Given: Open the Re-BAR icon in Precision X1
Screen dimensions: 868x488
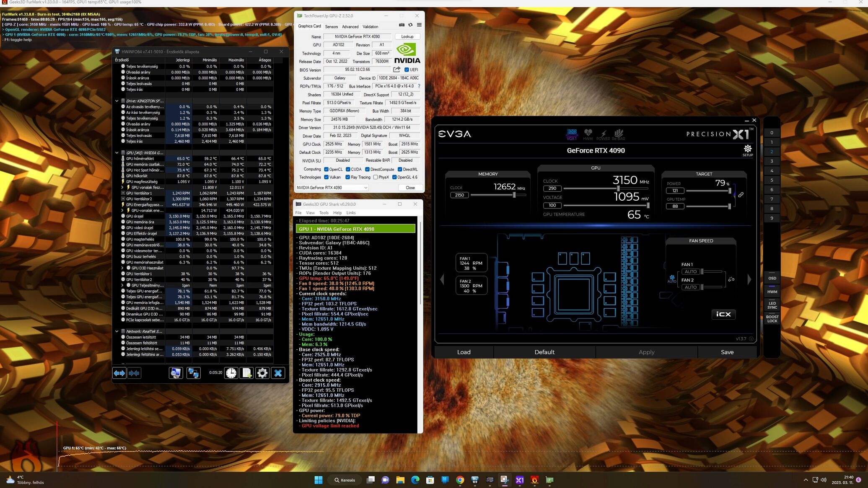Looking at the screenshot, I should coord(618,134).
